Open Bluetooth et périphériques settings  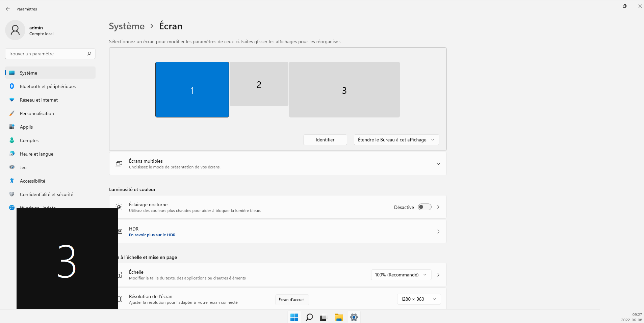pos(47,86)
